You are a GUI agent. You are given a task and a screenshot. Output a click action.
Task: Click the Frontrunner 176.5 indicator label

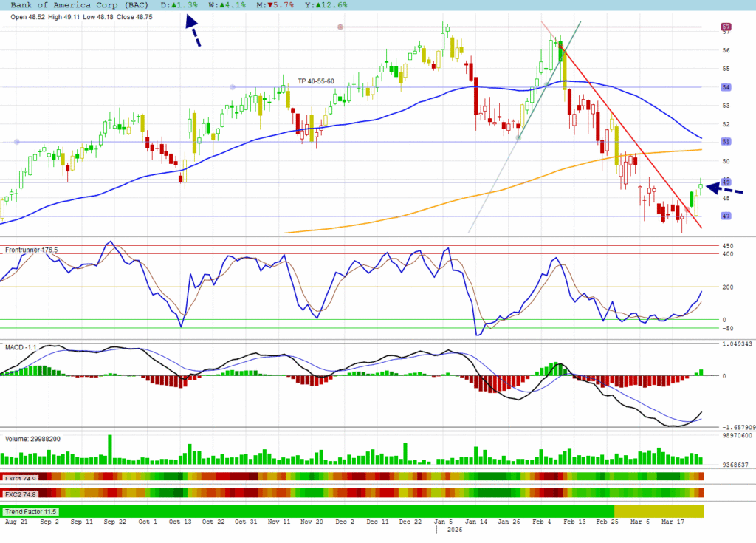(31, 250)
